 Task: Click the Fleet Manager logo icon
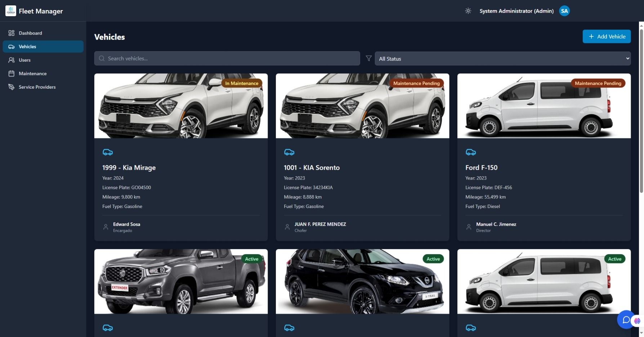click(x=10, y=11)
